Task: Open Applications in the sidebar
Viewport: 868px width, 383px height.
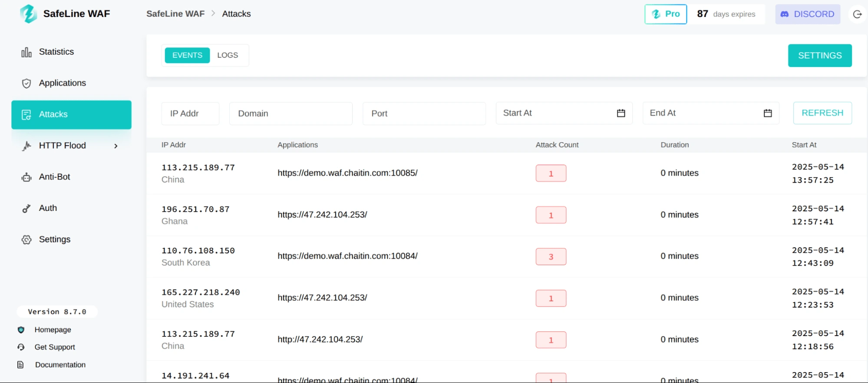Action: point(71,83)
